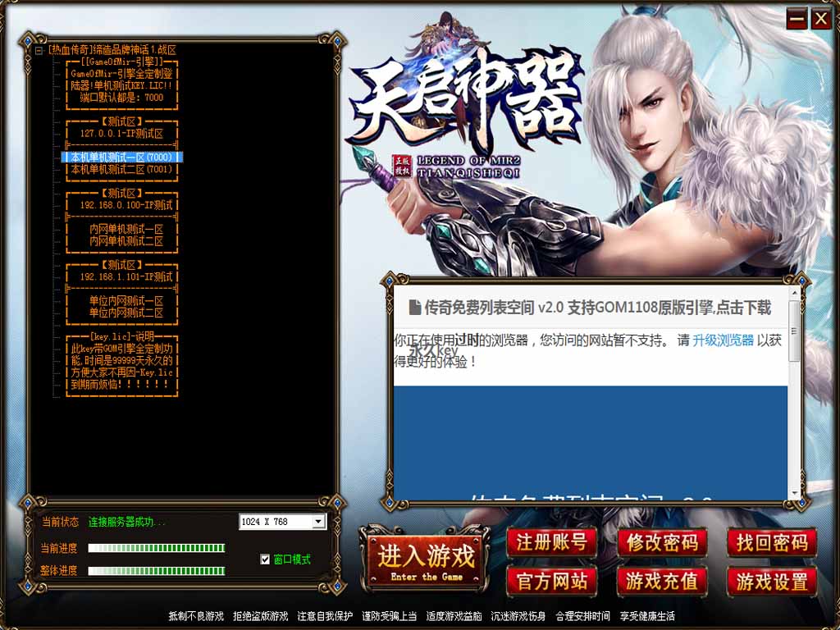Click the 此key带GOM引擎全定制功 row

tap(122, 349)
